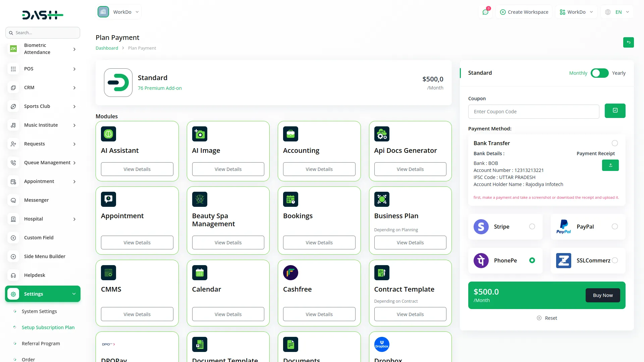Apply coupon using the green checkmark icon
The image size is (644, 362).
point(615,111)
